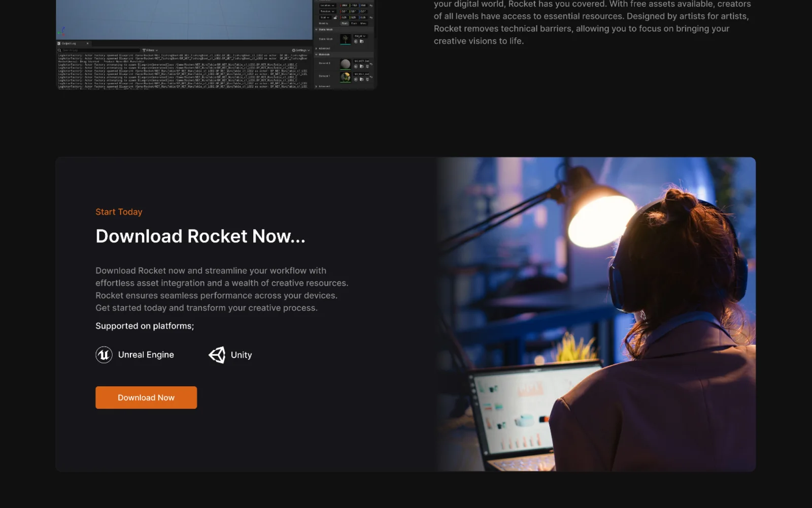
Task: Click the search magnifier icon in Output Log
Action: (x=59, y=50)
